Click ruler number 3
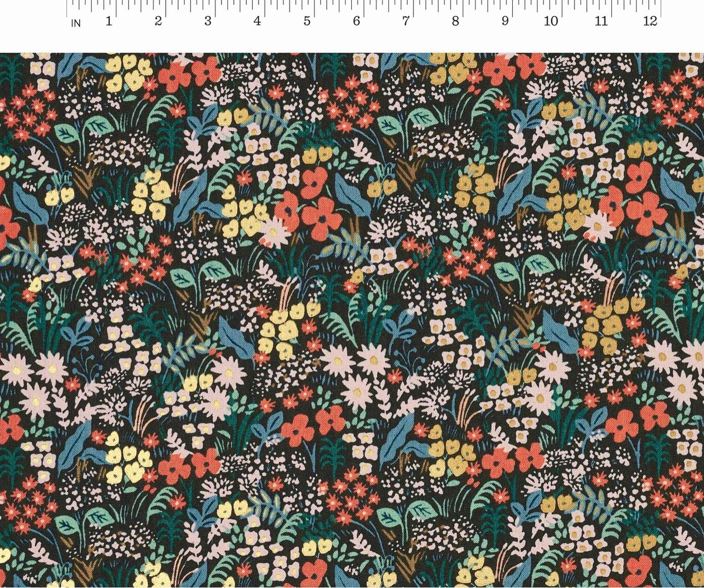This screenshot has width=704, height=588. (x=208, y=21)
